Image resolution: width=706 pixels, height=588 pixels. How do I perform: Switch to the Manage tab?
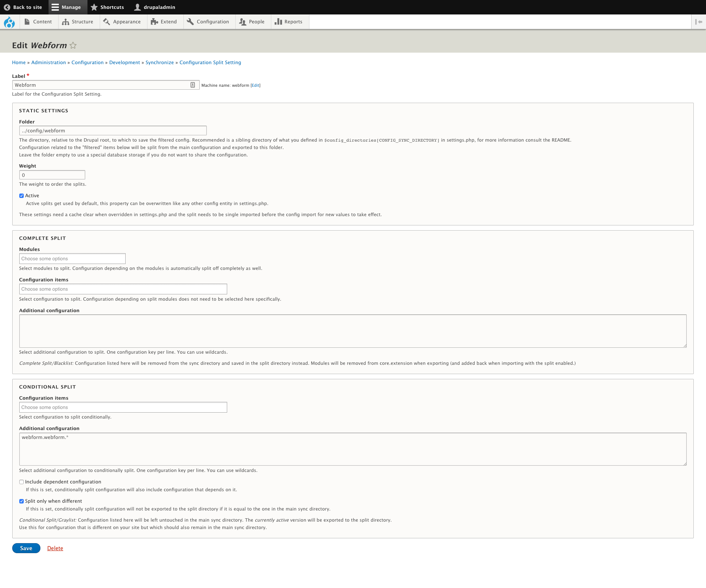tap(67, 7)
